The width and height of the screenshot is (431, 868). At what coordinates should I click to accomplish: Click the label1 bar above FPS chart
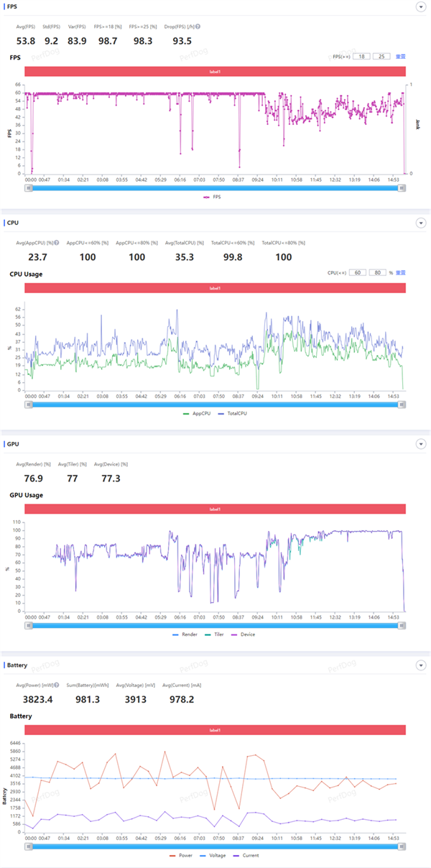click(x=215, y=72)
